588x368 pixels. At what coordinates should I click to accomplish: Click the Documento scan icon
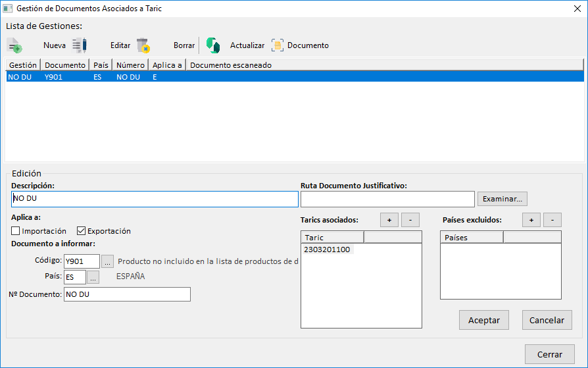pyautogui.click(x=278, y=45)
